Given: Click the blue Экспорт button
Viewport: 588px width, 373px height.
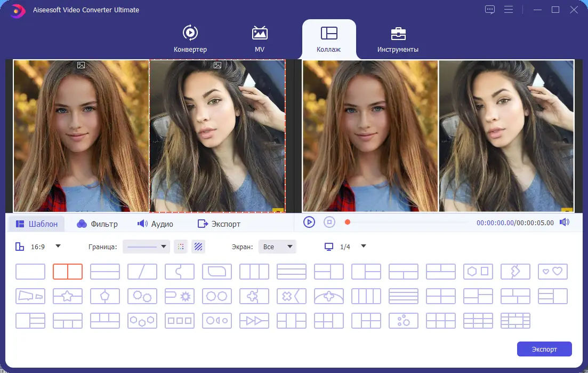Looking at the screenshot, I should tap(544, 349).
